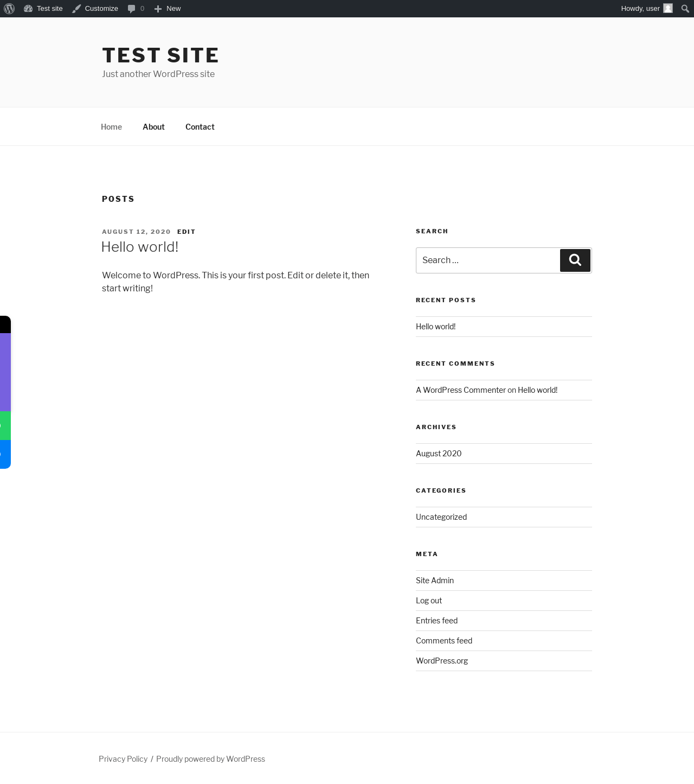The image size is (694, 784).
Task: Focus the Search text field
Action: tap(488, 260)
